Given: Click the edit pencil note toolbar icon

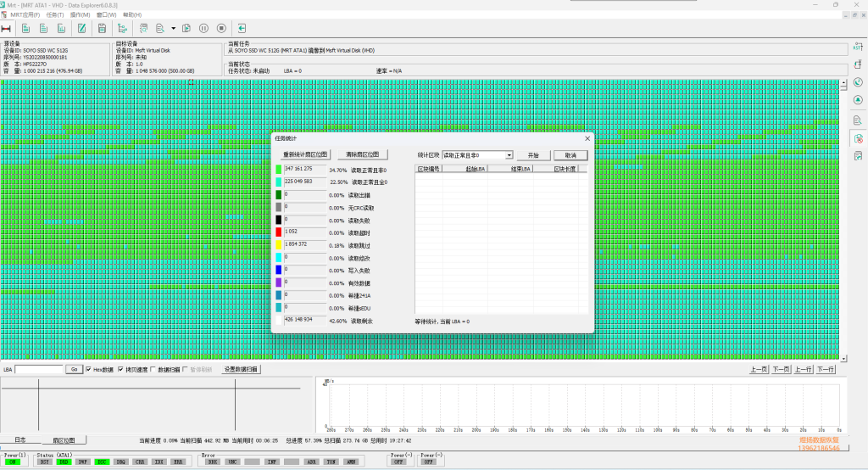Looking at the screenshot, I should [x=82, y=28].
